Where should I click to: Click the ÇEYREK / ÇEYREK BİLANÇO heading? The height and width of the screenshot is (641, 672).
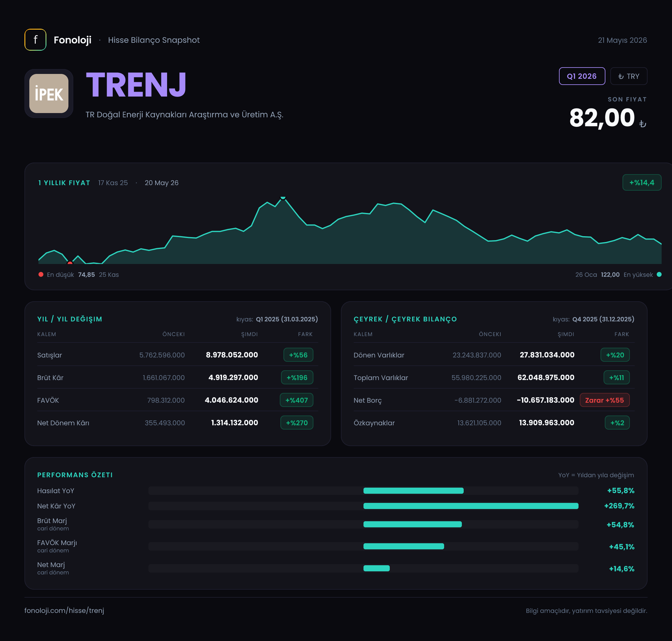pyautogui.click(x=405, y=319)
